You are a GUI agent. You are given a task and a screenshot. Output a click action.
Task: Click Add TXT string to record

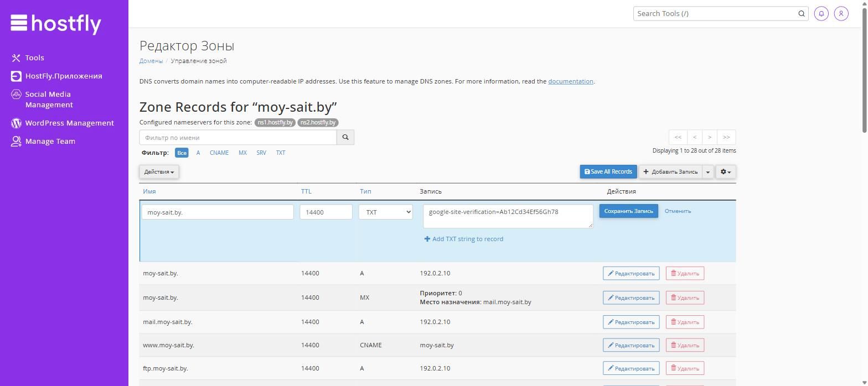point(464,239)
